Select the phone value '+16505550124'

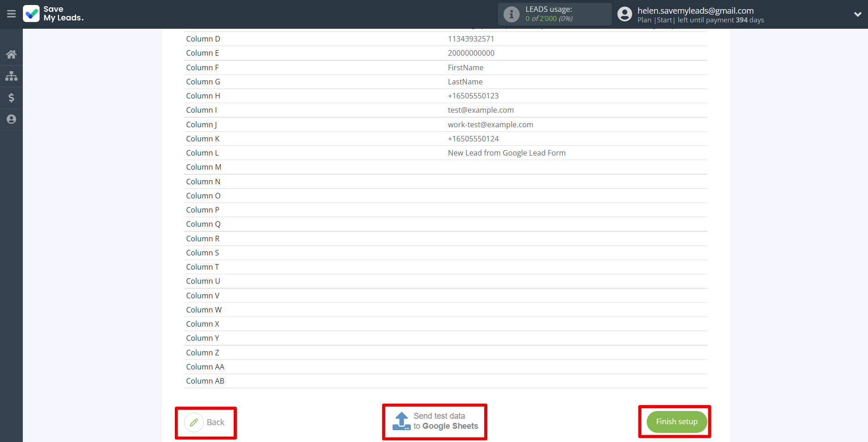click(x=473, y=139)
